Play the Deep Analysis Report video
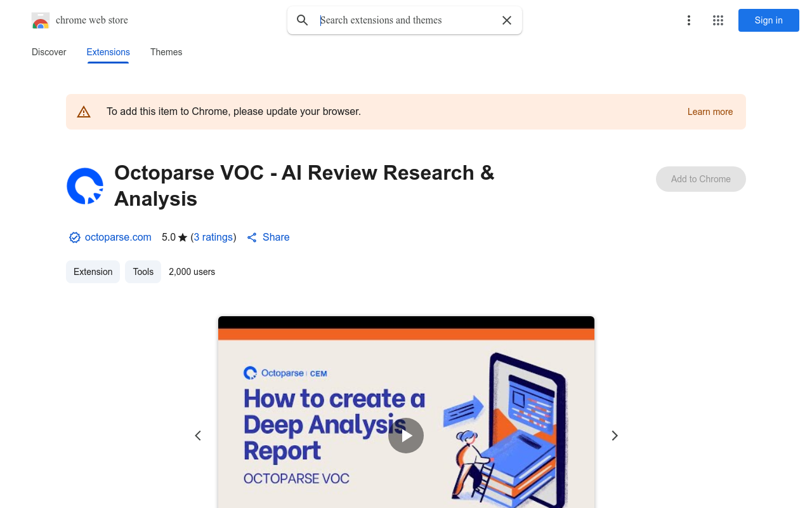 point(406,436)
